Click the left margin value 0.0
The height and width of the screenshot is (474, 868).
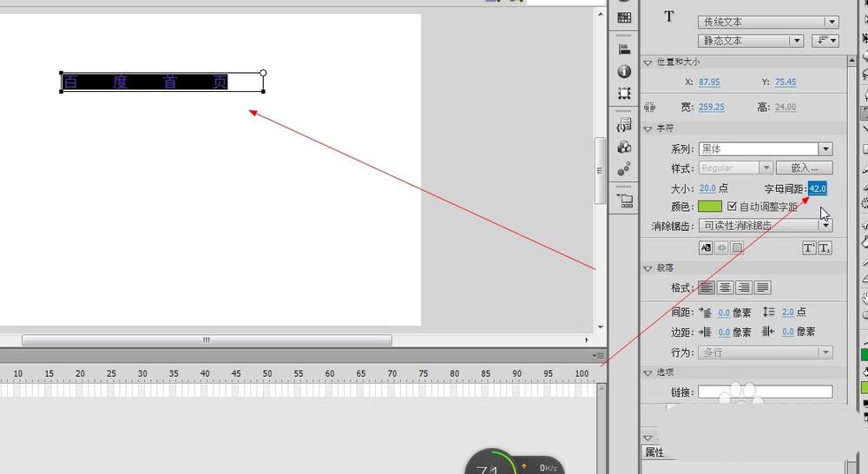click(x=724, y=332)
